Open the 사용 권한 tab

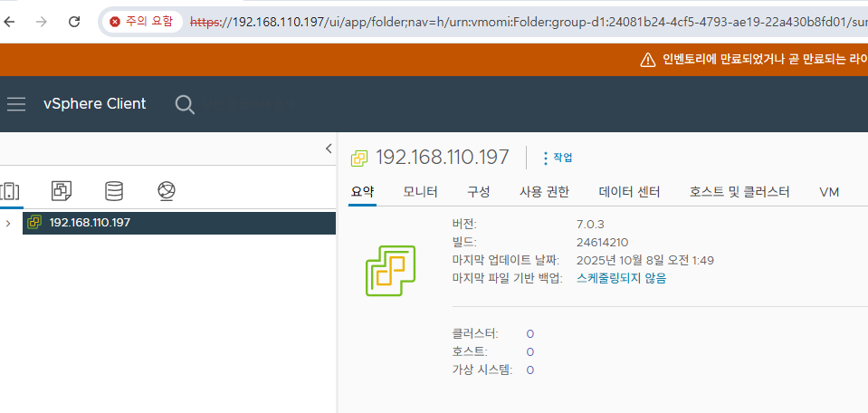(544, 192)
